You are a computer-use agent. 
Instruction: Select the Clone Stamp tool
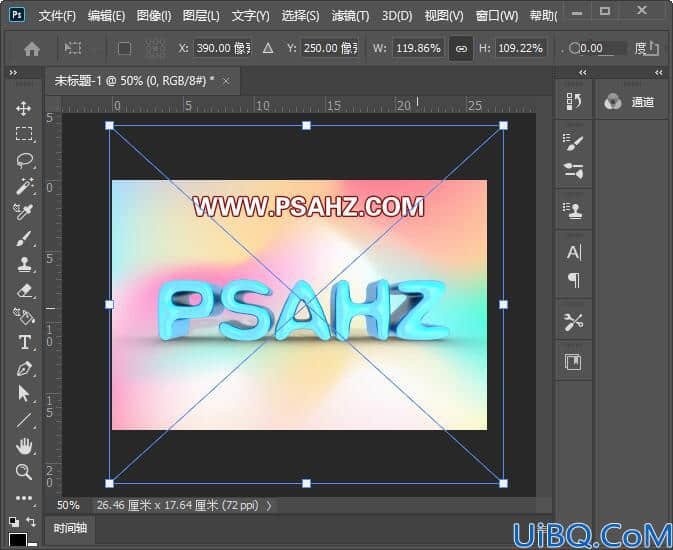coord(24,264)
